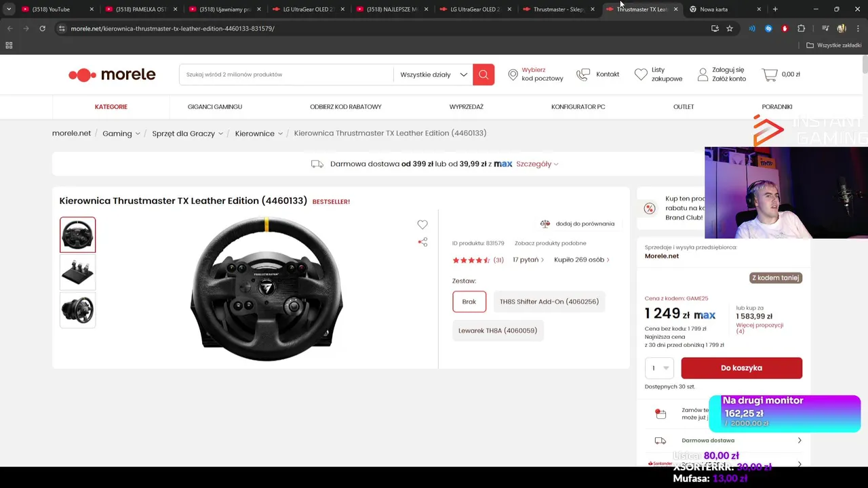Open Wszystkie zakładki bookmarks folder
The width and height of the screenshot is (868, 488).
[834, 45]
